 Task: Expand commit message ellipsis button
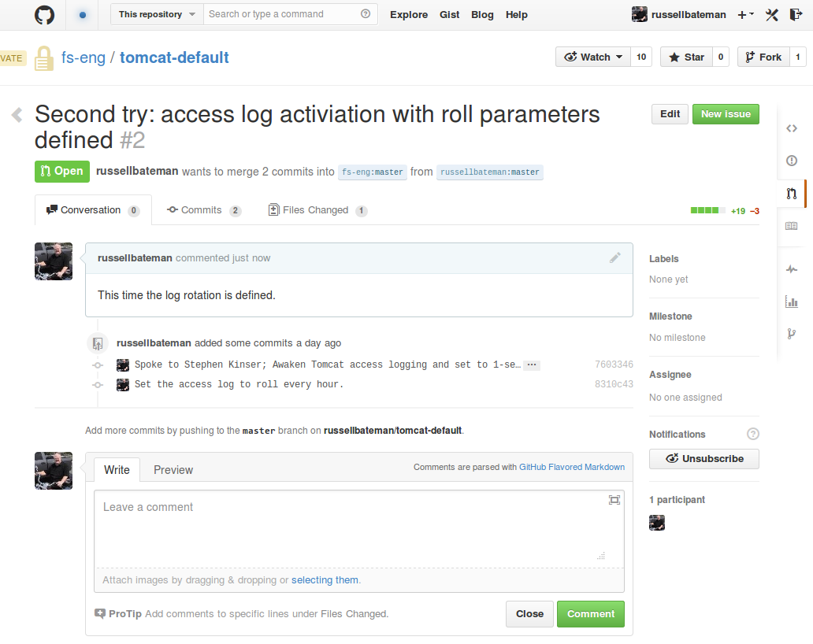(x=532, y=365)
